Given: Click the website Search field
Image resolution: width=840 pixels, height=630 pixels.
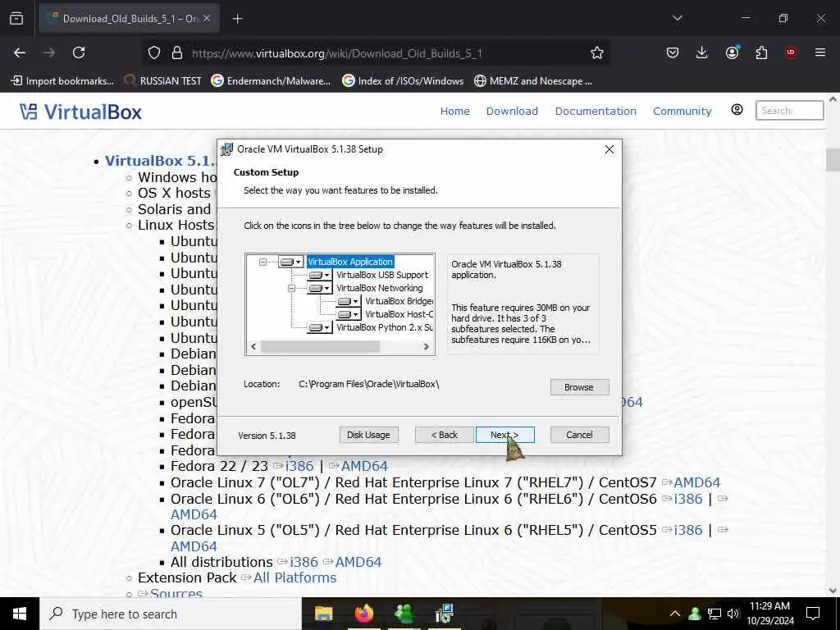Looking at the screenshot, I should pos(789,111).
